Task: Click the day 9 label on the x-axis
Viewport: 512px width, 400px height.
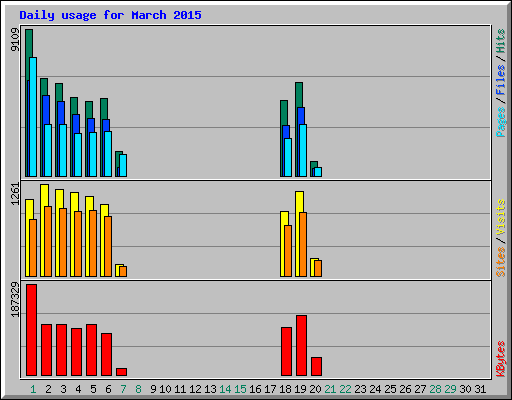Action: [153, 389]
